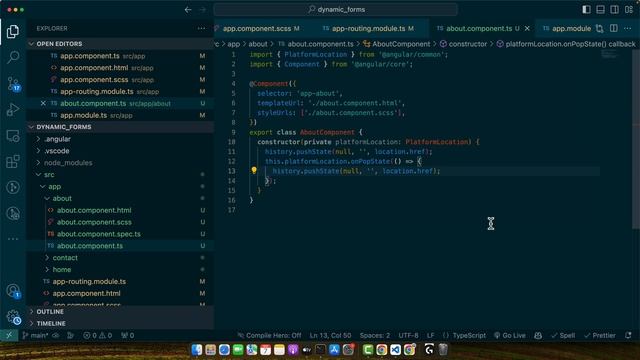Open app.component.html in Open Editors
This screenshot has width=640, height=360.
(x=120, y=68)
